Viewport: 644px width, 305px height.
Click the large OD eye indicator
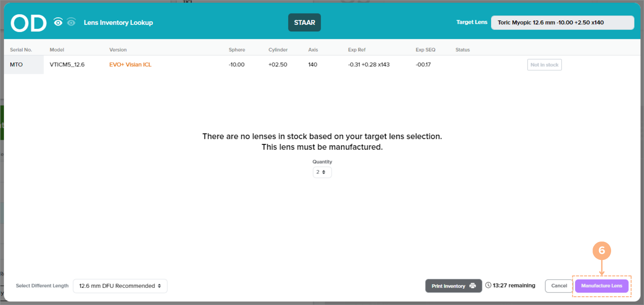click(29, 23)
